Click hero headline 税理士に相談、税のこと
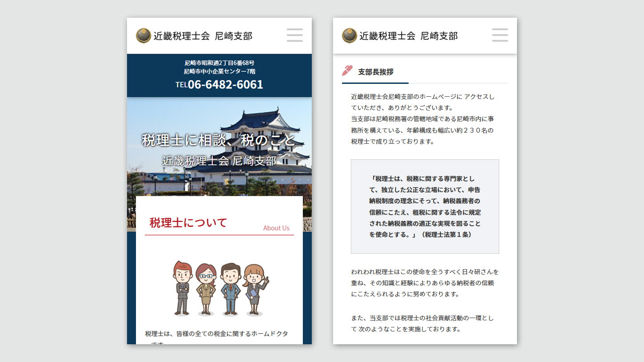Screen dimensions: 644x362 [219, 140]
